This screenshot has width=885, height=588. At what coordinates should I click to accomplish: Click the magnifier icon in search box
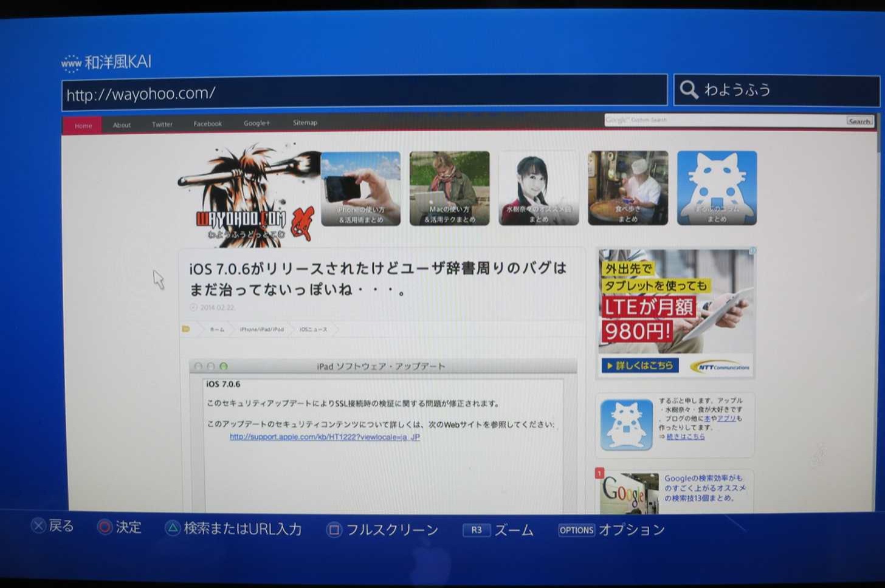689,90
